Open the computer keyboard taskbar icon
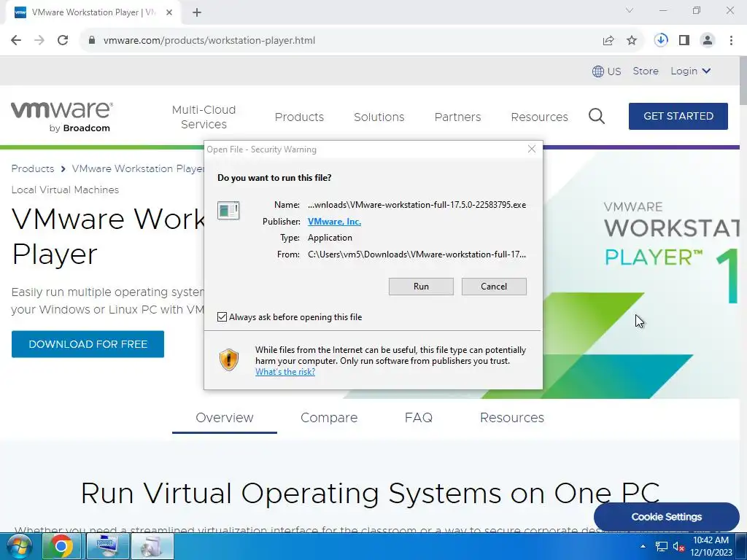 pyautogui.click(x=107, y=546)
